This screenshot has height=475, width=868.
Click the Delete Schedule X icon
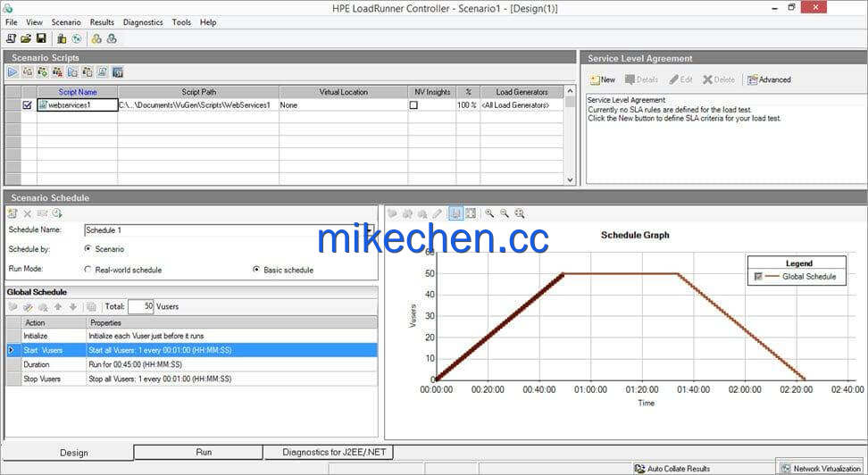28,213
